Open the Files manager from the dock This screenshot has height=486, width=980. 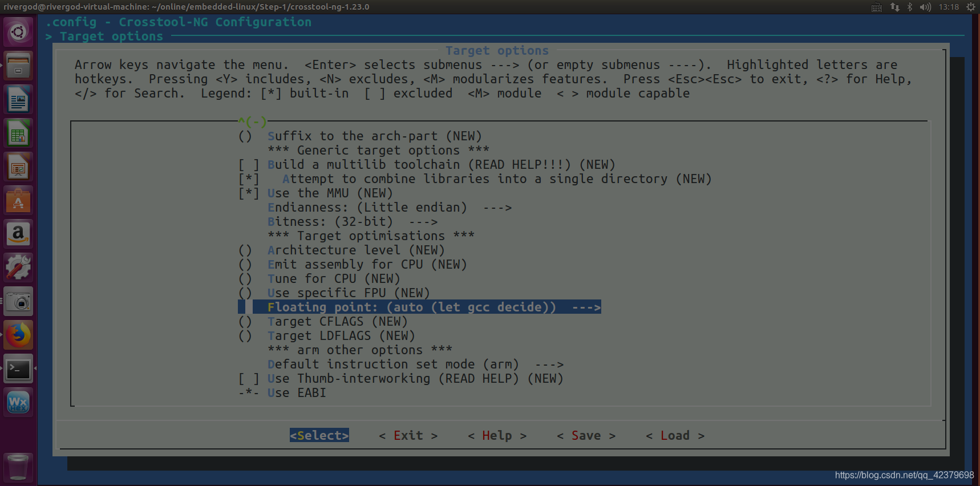[x=18, y=66]
